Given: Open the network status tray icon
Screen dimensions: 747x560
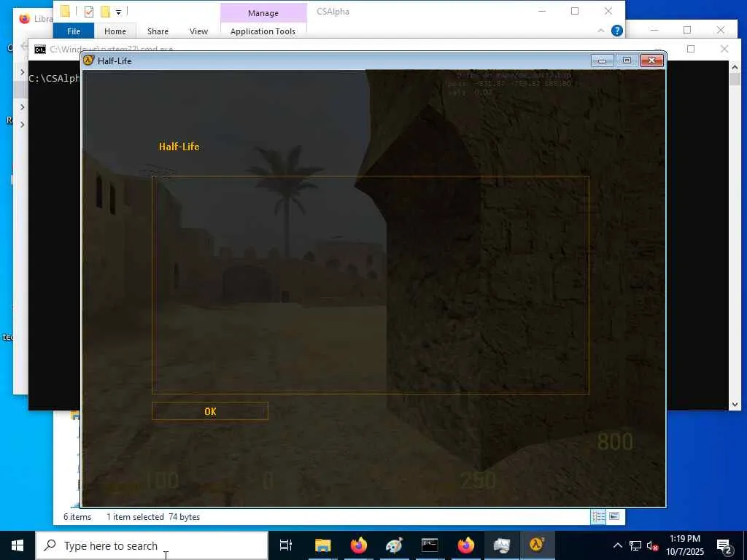Looking at the screenshot, I should tap(635, 545).
